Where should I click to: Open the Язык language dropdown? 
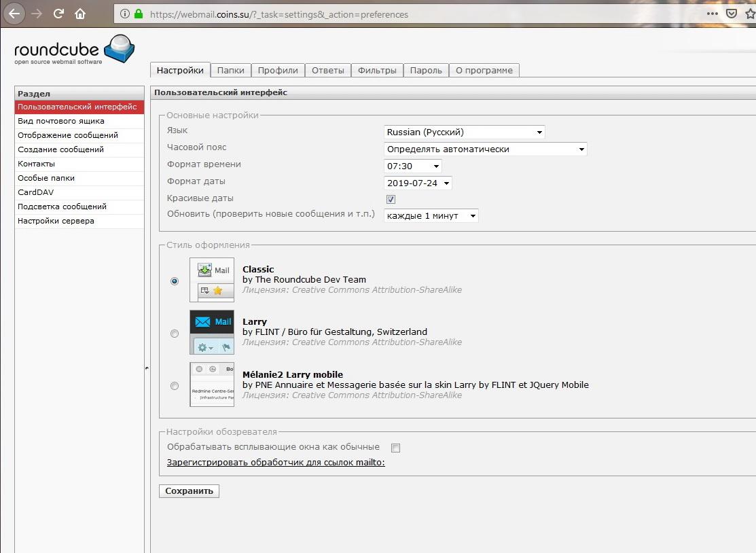click(465, 132)
